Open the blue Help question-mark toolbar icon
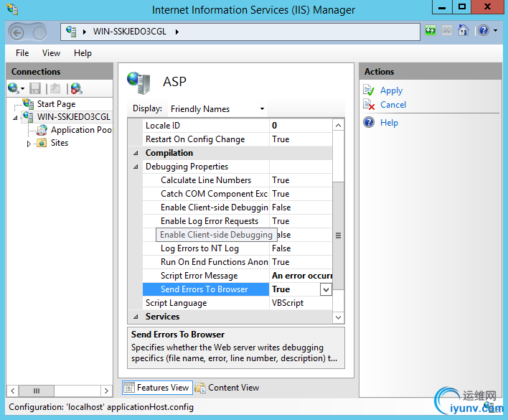The height and width of the screenshot is (420, 508). (x=484, y=31)
